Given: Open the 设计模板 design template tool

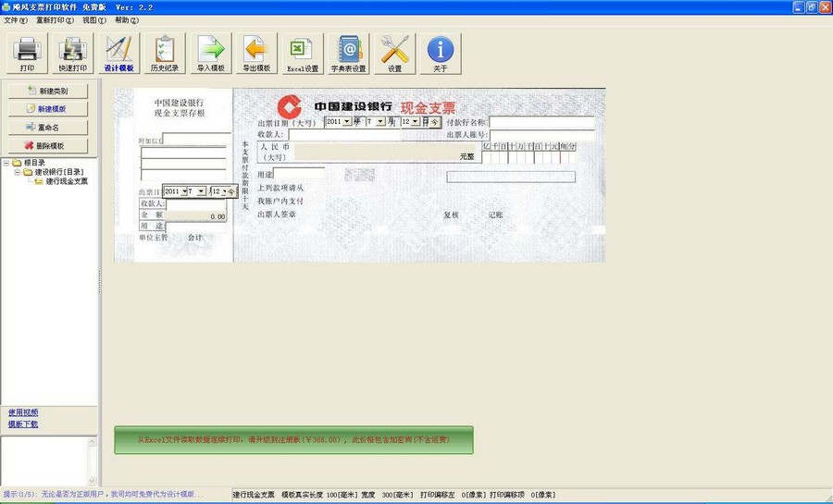Looking at the screenshot, I should [118, 53].
